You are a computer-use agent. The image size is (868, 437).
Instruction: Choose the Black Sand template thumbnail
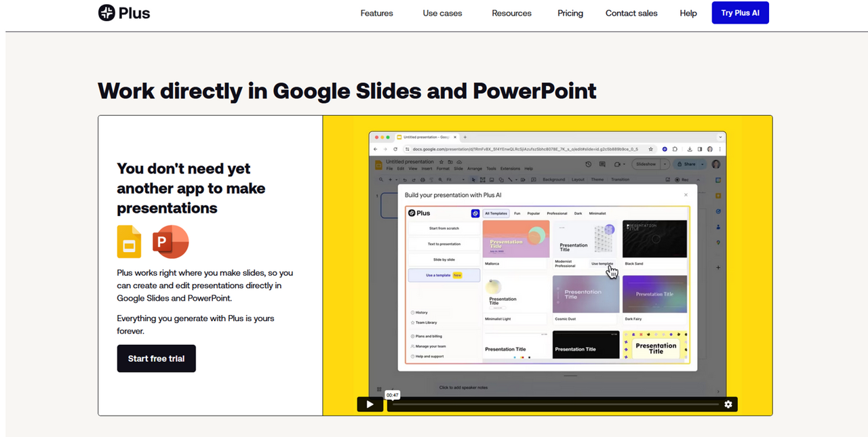(x=654, y=238)
